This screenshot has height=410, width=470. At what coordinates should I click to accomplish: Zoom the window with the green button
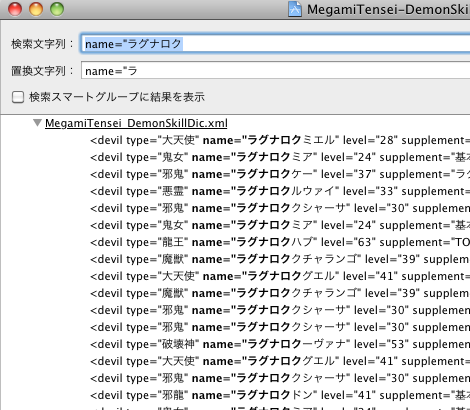pos(57,9)
